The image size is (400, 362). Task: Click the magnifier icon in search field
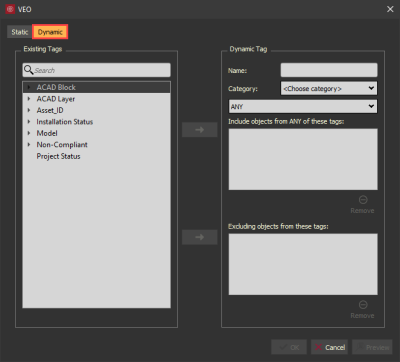(x=29, y=70)
